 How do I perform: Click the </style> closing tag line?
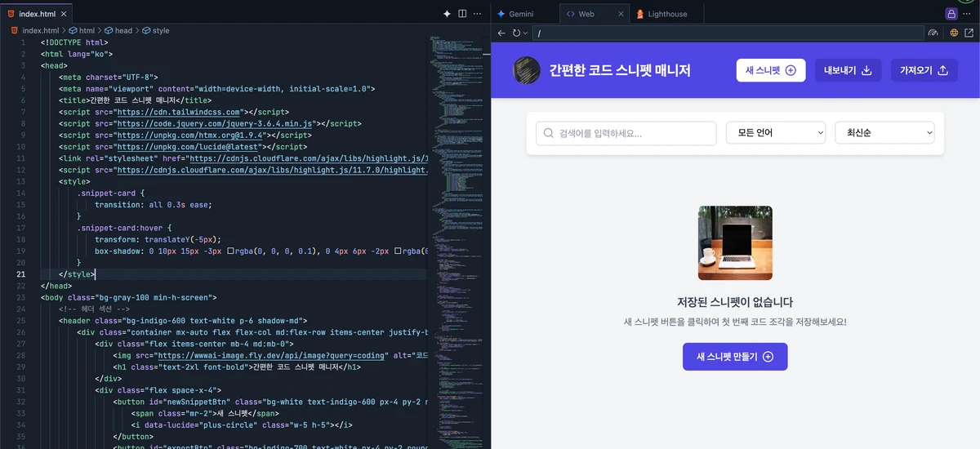77,274
